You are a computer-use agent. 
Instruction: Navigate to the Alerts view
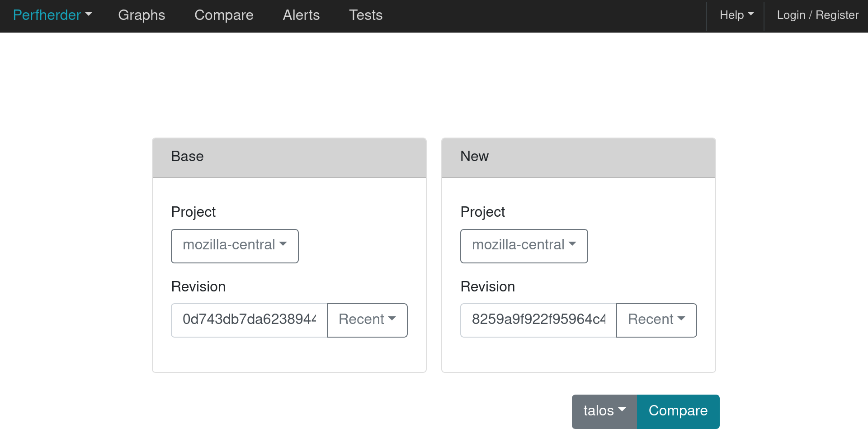coord(301,15)
